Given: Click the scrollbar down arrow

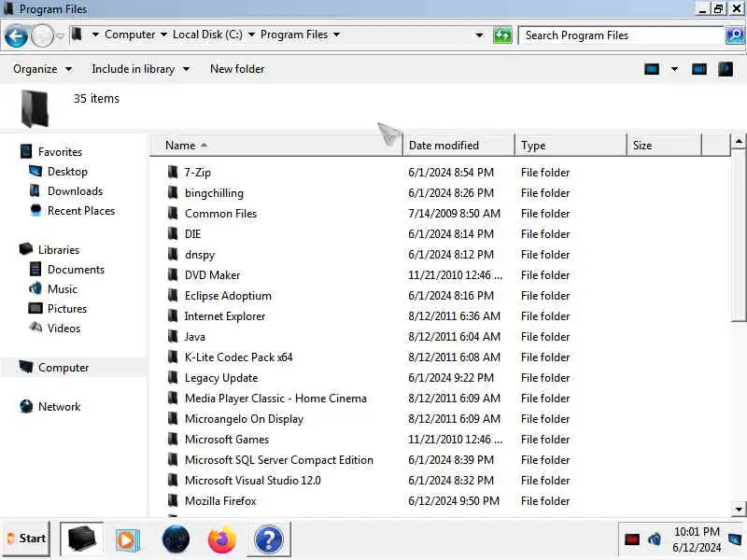Looking at the screenshot, I should pyautogui.click(x=739, y=509).
